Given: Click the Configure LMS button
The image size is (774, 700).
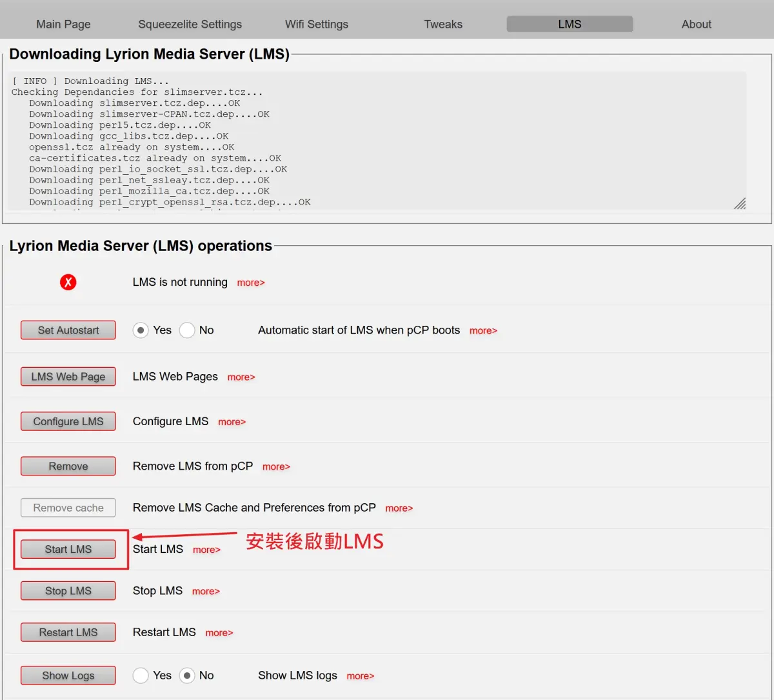Looking at the screenshot, I should pos(68,421).
